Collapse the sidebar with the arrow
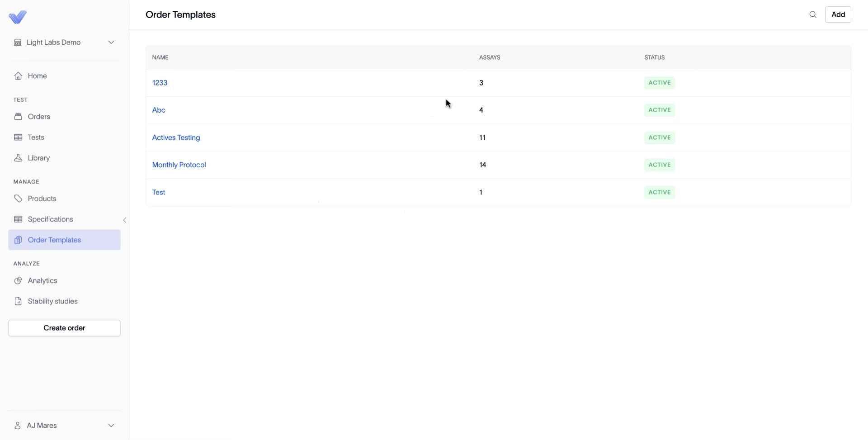The height and width of the screenshot is (440, 868). point(125,220)
